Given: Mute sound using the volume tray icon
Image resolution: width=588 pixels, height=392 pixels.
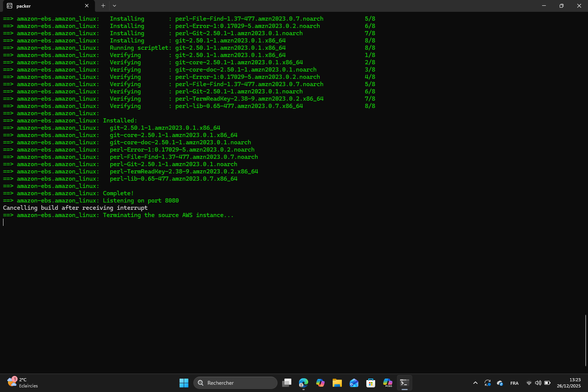Looking at the screenshot, I should [x=538, y=383].
